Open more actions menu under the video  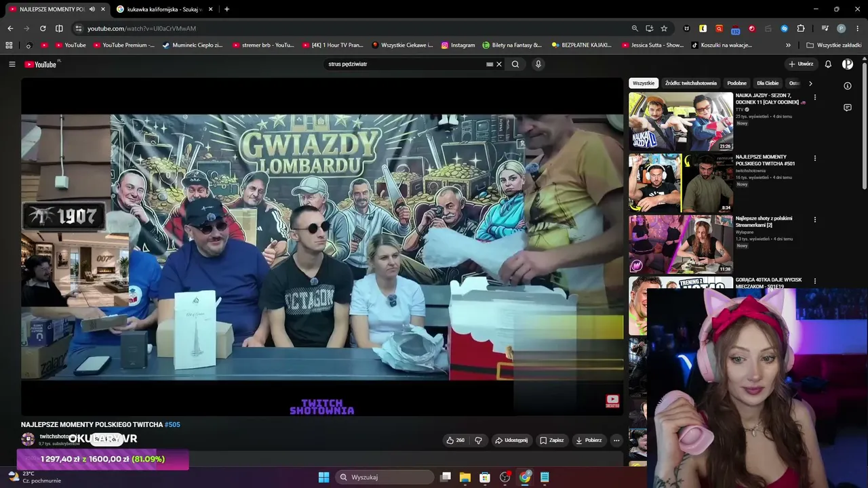(x=616, y=441)
